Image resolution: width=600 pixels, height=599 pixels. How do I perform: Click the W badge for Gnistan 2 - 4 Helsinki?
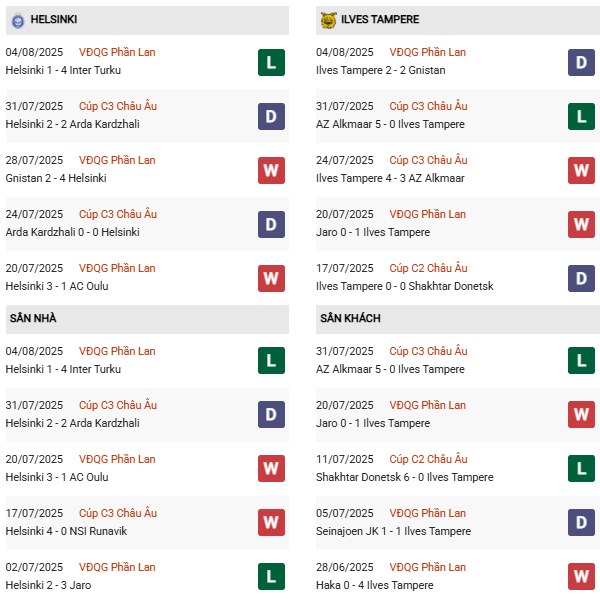tap(270, 170)
